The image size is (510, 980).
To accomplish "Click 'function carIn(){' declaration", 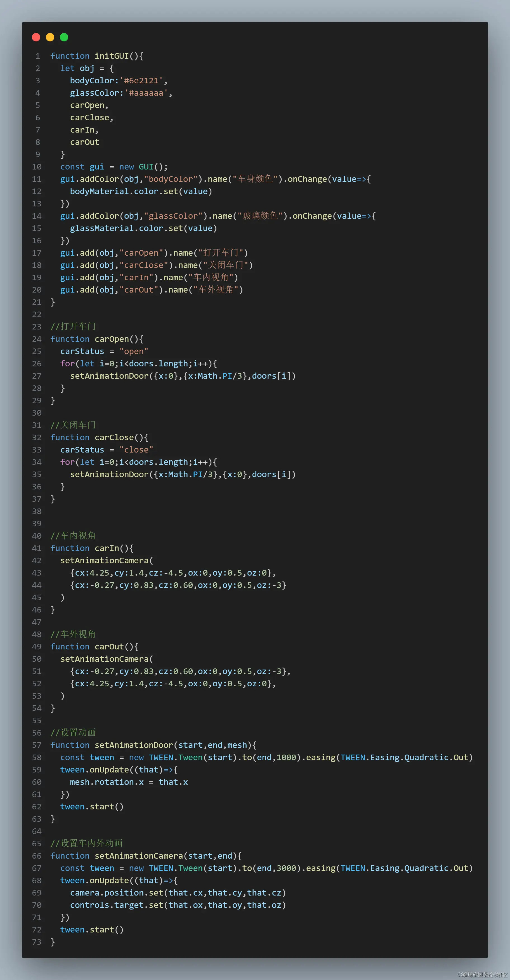I will pyautogui.click(x=92, y=548).
